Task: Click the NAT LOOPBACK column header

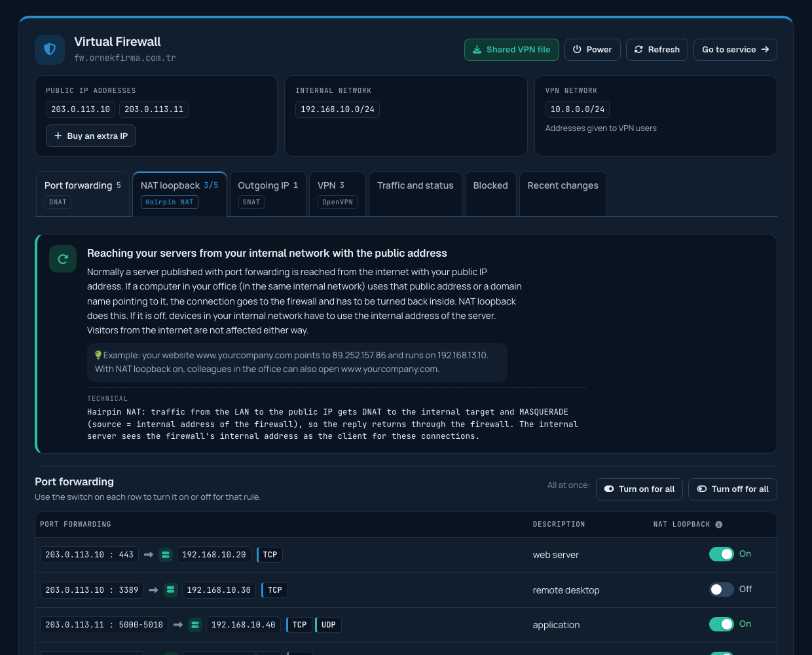Action: click(682, 525)
